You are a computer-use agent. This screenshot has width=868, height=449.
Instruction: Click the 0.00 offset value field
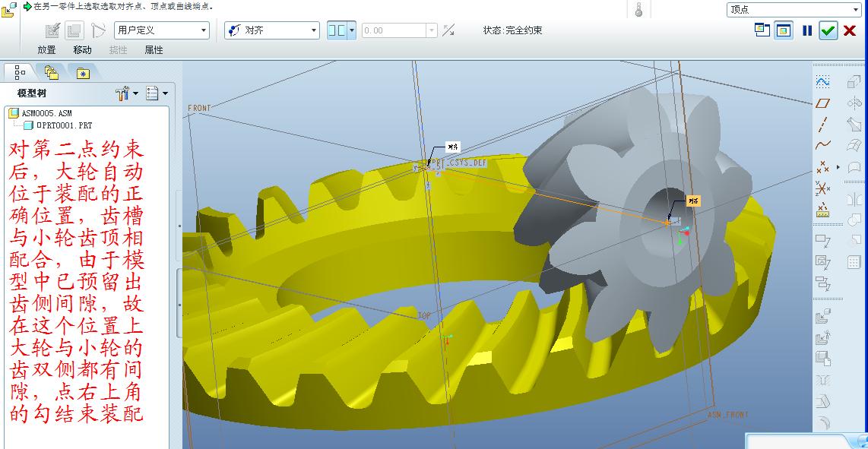394,30
